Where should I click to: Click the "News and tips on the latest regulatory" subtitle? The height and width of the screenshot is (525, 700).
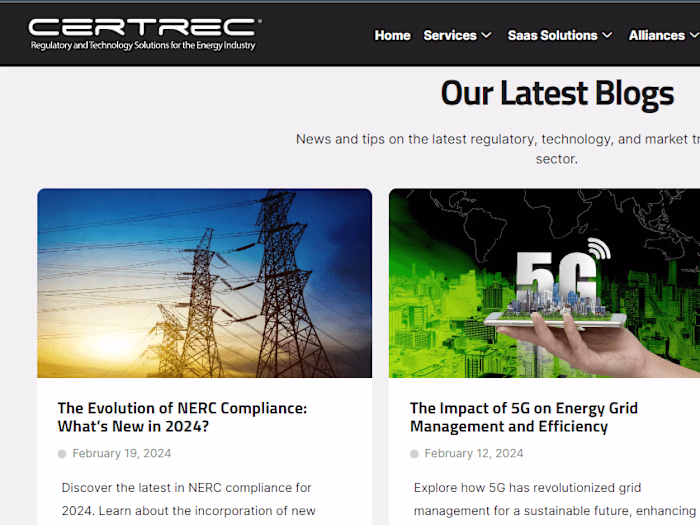point(498,149)
